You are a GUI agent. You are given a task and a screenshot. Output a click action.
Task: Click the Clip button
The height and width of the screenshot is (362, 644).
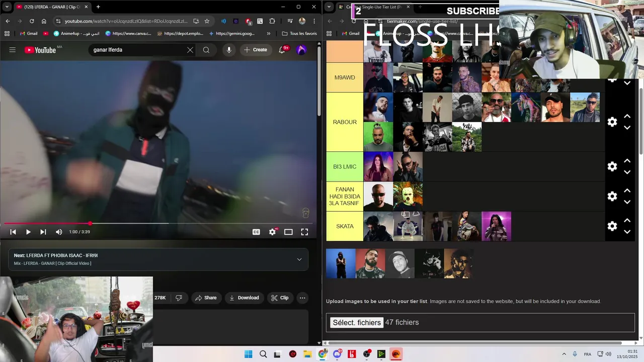pyautogui.click(x=280, y=298)
